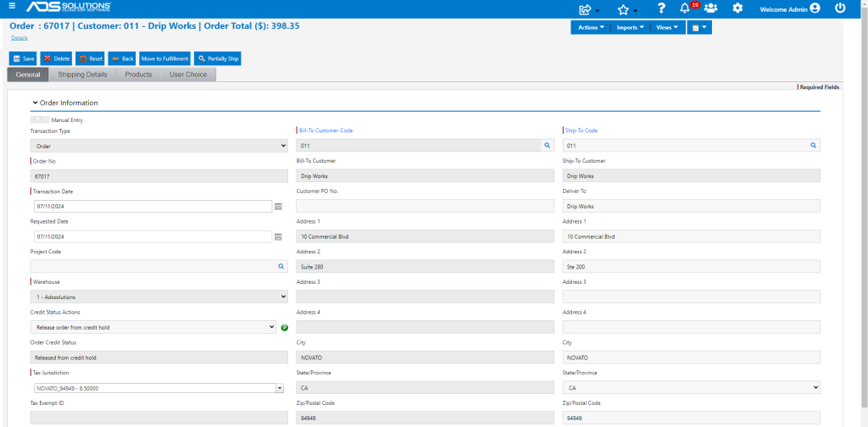Open the settings gear icon
Screen dimensions: 868x427
click(x=737, y=8)
